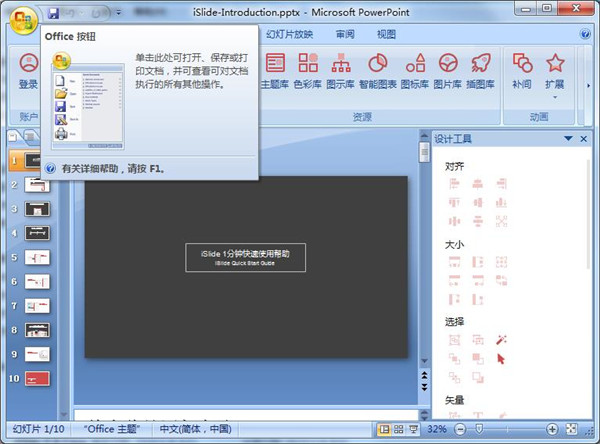Switch to the 幻灯片放映 tab
The height and width of the screenshot is (444, 600).
pyautogui.click(x=290, y=34)
